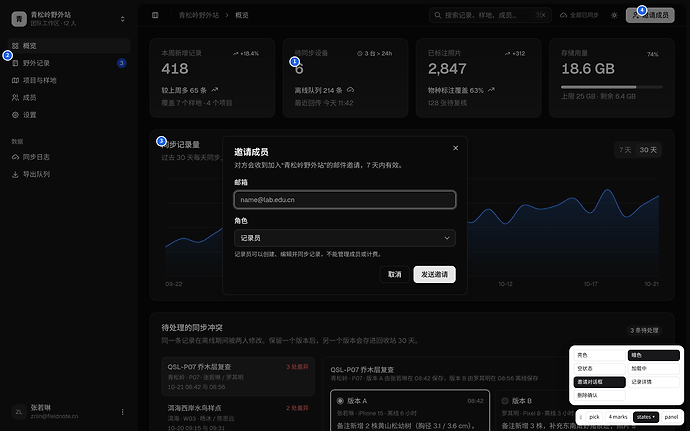
Task: Click the search magnifier icon
Action: [438, 15]
